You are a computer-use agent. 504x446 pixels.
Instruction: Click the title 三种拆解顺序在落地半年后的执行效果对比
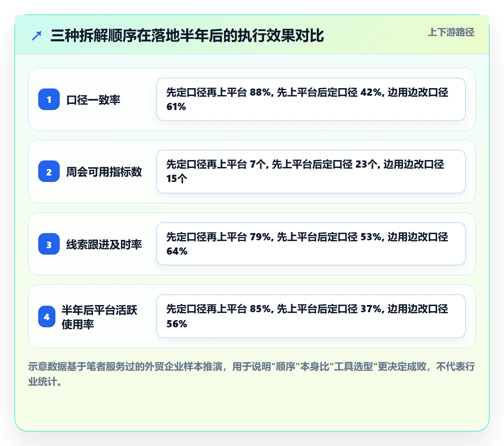[187, 36]
